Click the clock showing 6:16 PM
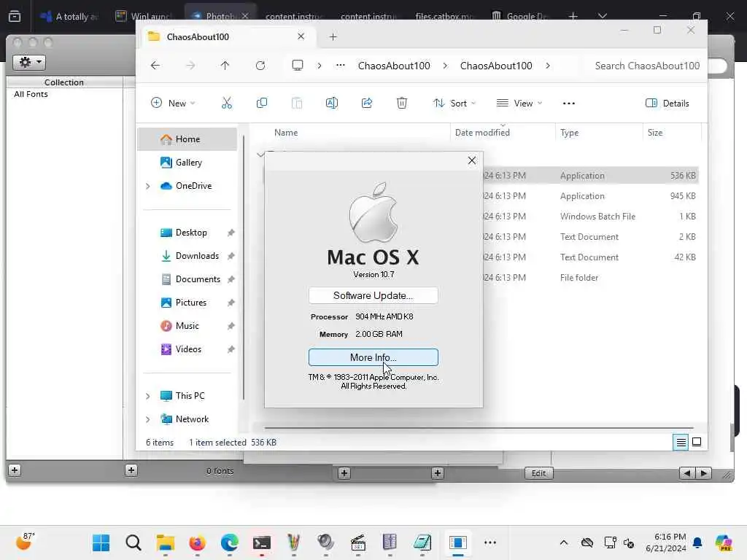Viewport: 747px width, 560px height. click(x=670, y=537)
